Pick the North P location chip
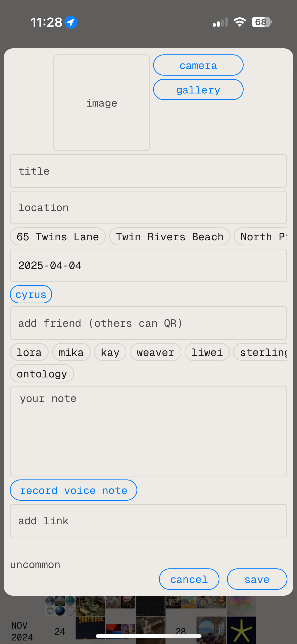Viewport: 297px width, 644px height. (x=261, y=237)
